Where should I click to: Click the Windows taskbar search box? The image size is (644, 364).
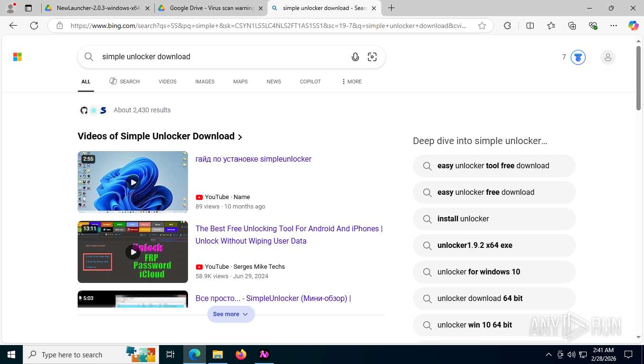[90, 354]
